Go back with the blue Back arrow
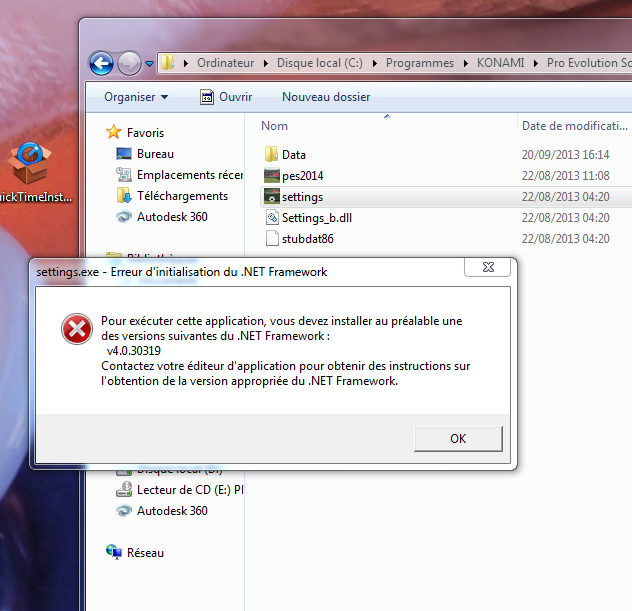Image resolution: width=632 pixels, height=611 pixels. coord(101,63)
